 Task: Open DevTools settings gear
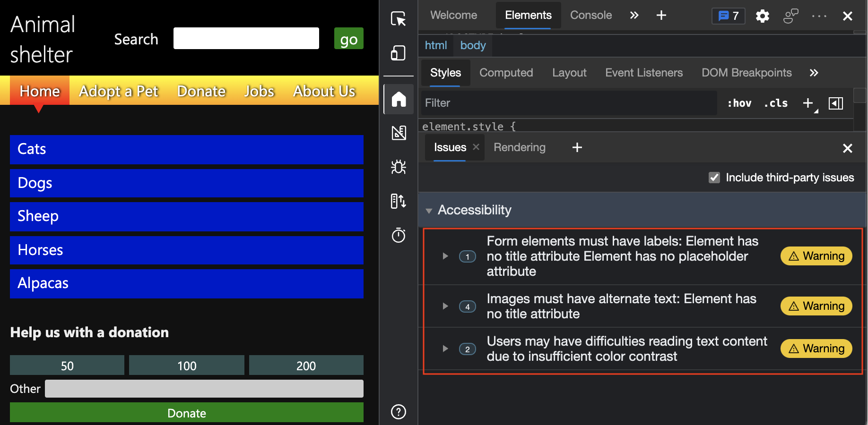(762, 16)
